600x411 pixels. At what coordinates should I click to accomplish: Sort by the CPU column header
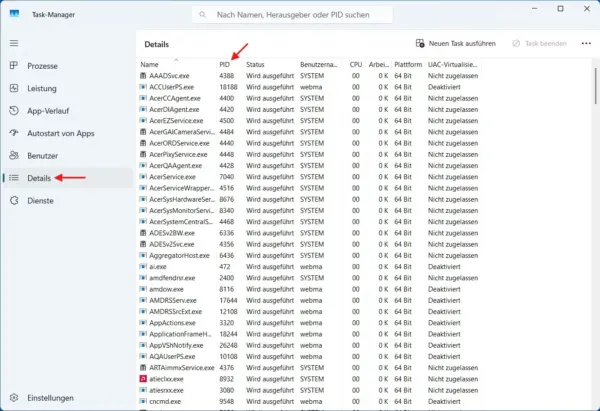pos(354,64)
